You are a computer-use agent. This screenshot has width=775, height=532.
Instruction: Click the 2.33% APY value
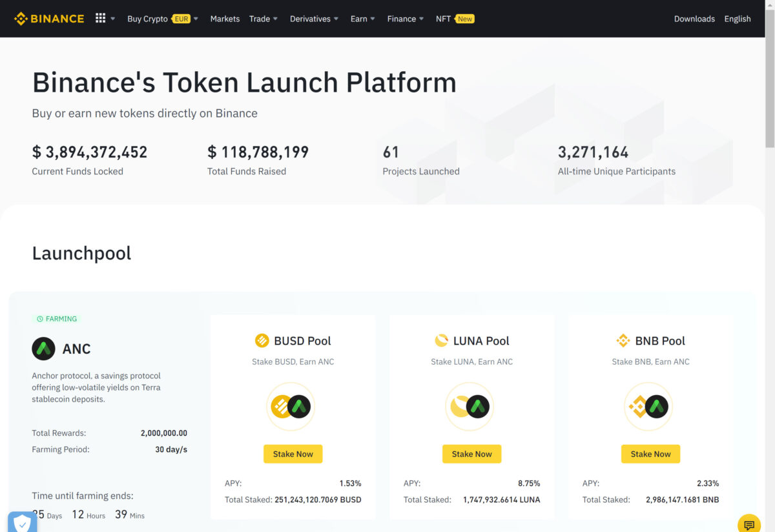click(708, 484)
